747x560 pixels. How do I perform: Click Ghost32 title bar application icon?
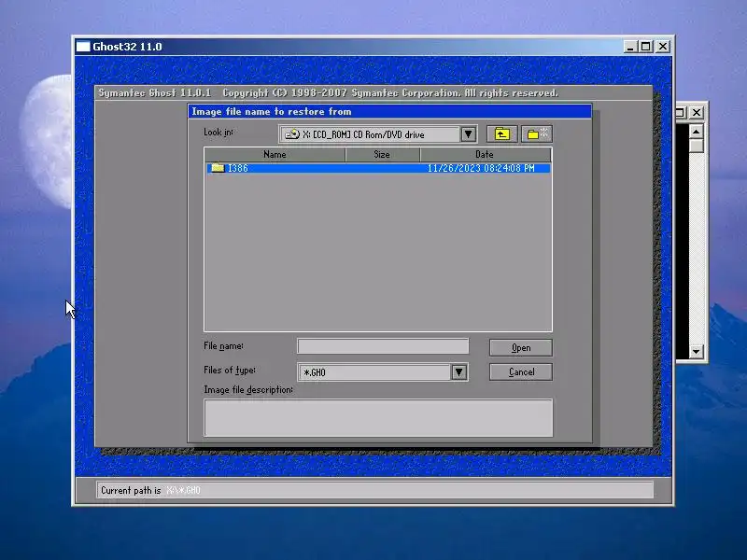point(83,47)
